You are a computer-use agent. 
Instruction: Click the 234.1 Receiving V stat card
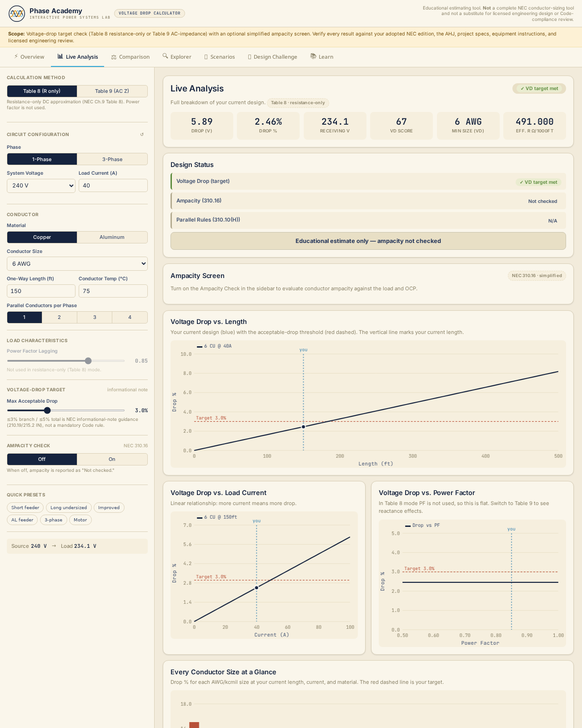point(335,126)
